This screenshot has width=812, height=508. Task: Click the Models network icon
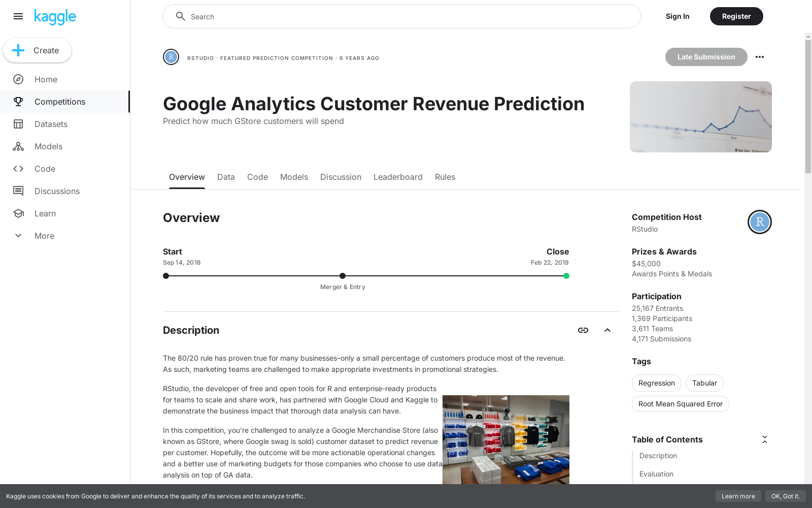click(x=18, y=146)
